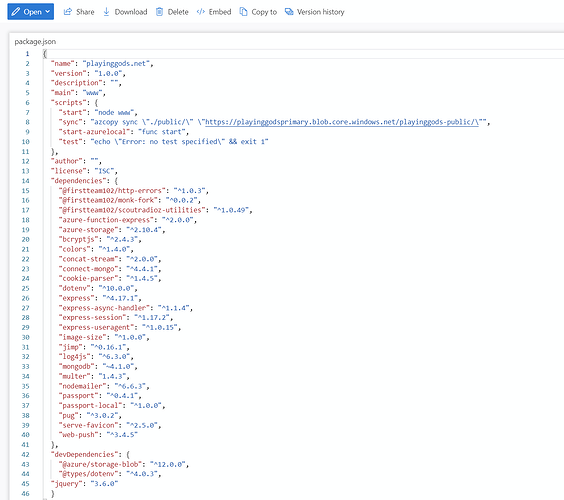Click the "func start" value text
Viewport: 564px width, 500px height.
click(x=162, y=132)
